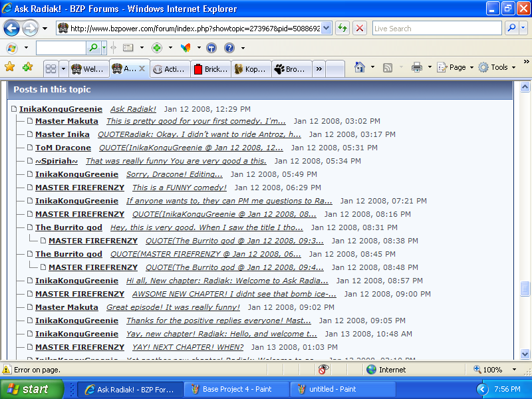Click the Master Inika username link
This screenshot has width=532, height=399.
pos(63,134)
